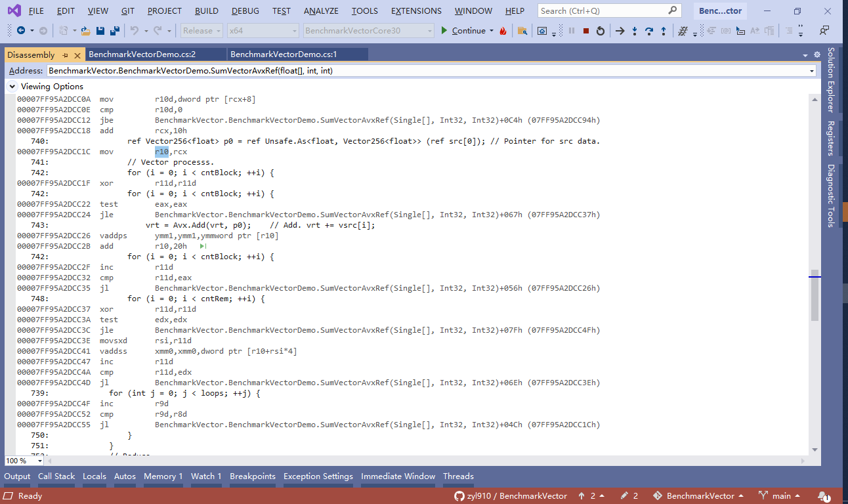Click the unpushed commits count indicator

point(591,496)
